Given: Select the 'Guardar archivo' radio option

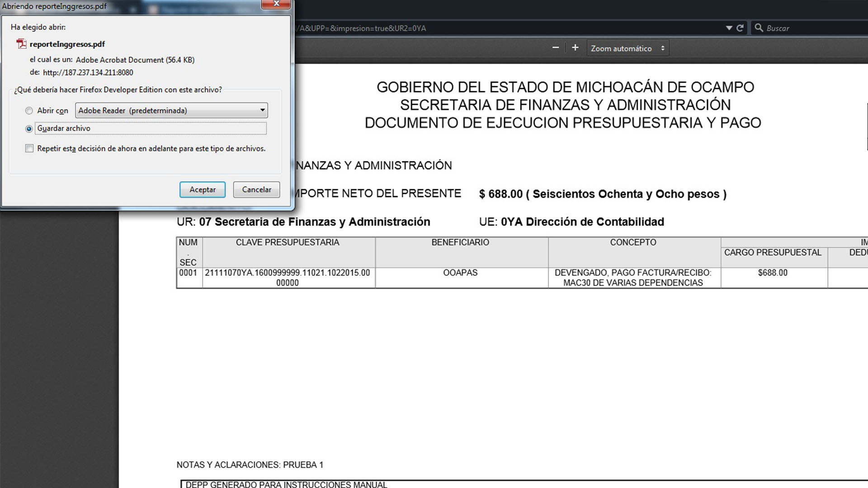Looking at the screenshot, I should click(29, 129).
